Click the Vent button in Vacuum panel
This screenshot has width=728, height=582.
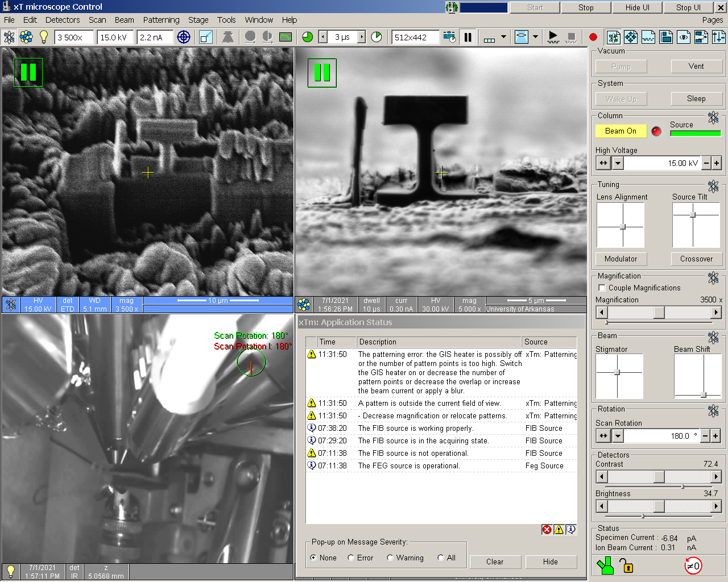tap(696, 66)
